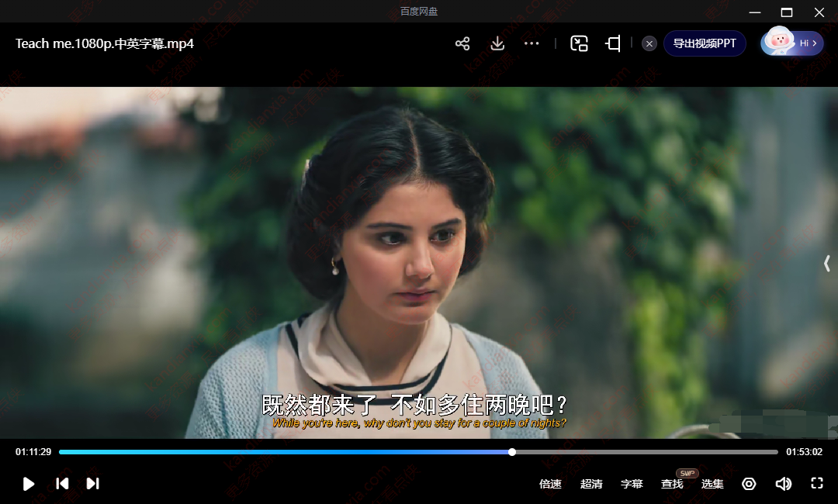Image resolution: width=838 pixels, height=504 pixels.
Task: Toggle fullscreen mode
Action: point(816,484)
